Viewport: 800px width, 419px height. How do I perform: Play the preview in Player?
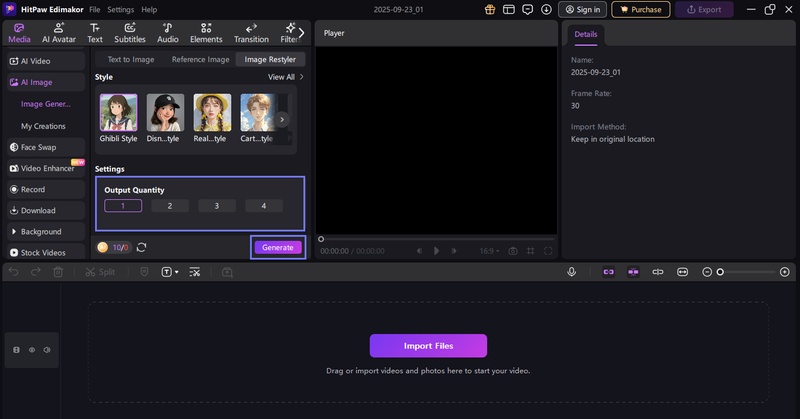[436, 251]
